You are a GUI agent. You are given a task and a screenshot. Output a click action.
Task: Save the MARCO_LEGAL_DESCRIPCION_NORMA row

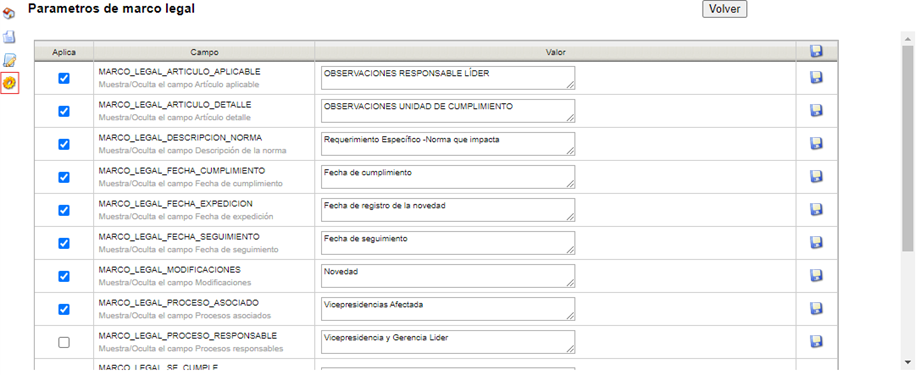point(816,143)
